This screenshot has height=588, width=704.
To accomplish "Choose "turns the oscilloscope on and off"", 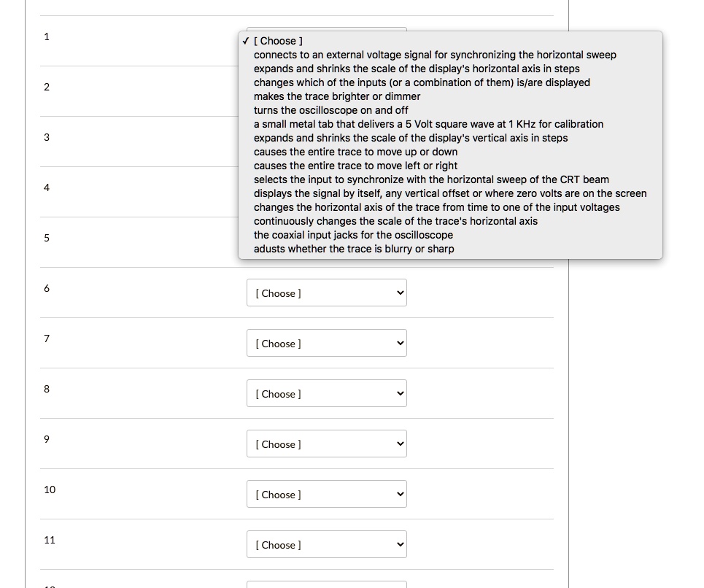I will tap(331, 110).
